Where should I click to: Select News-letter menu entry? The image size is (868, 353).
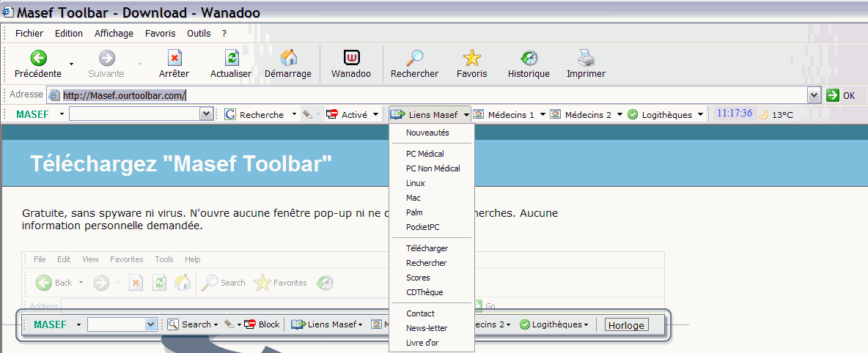(x=432, y=328)
